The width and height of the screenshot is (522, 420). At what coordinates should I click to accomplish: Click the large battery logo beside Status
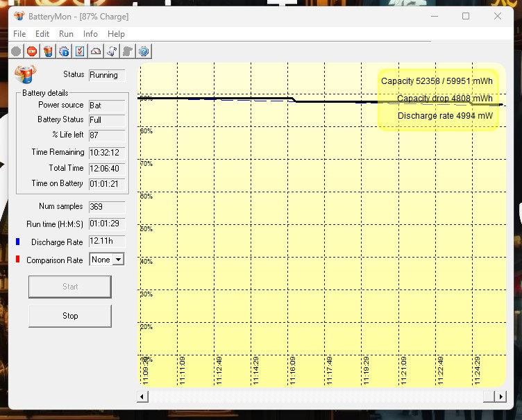click(x=25, y=74)
